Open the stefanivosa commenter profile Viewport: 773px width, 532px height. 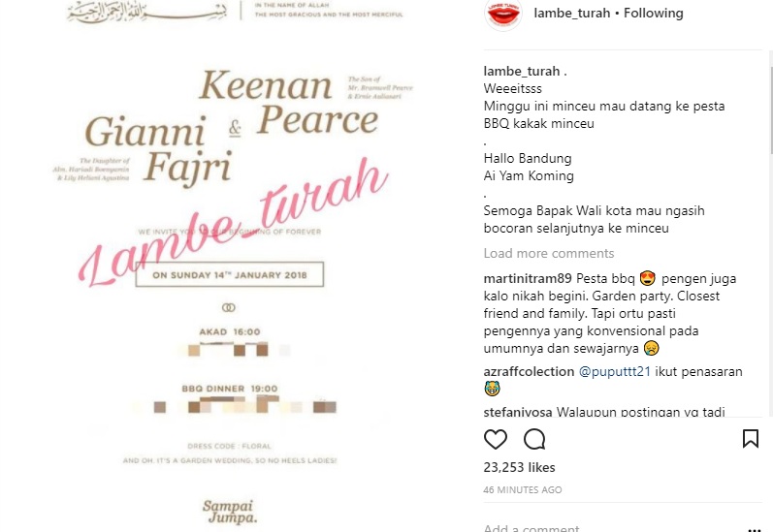tap(518, 412)
